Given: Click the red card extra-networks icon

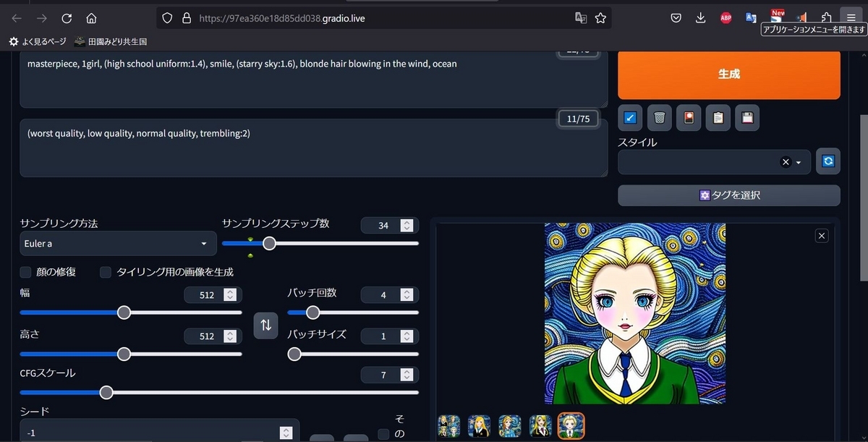Looking at the screenshot, I should click(x=688, y=117).
